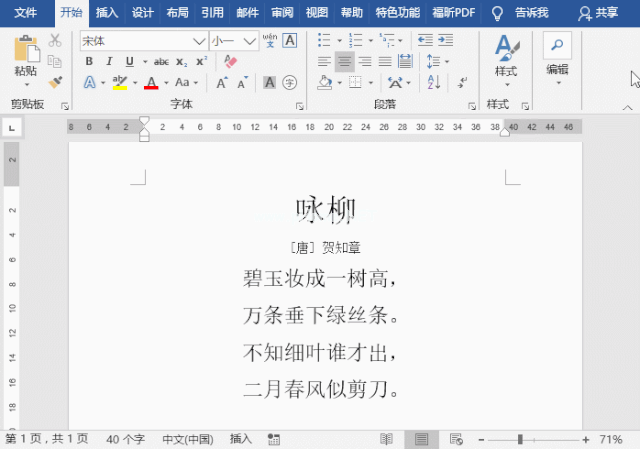Click the Text Effects outlined A icon

pos(90,82)
